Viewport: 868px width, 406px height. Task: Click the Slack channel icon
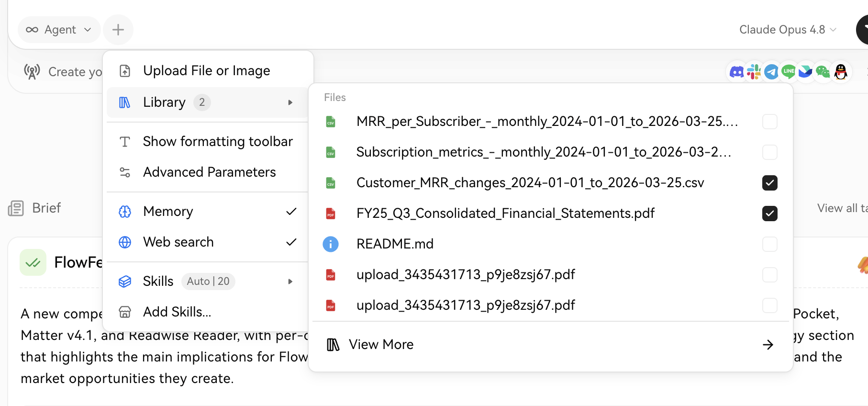click(754, 72)
